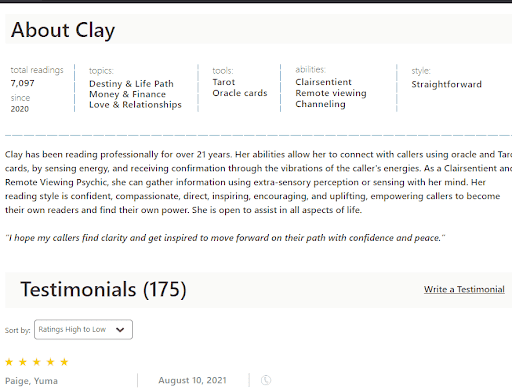Click the Straightforward style label

tap(447, 84)
